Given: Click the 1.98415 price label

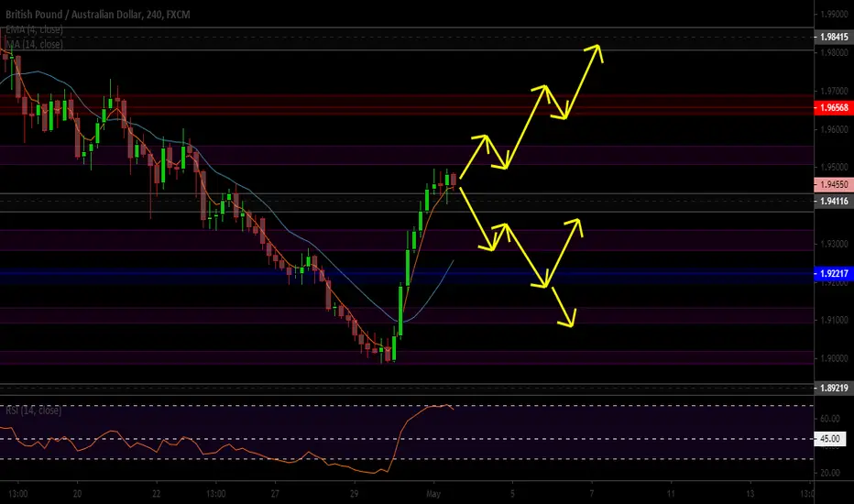Looking at the screenshot, I should point(833,37).
